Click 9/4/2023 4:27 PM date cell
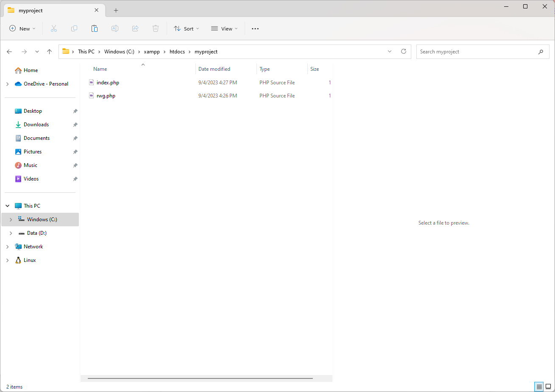The image size is (555, 392). point(218,83)
